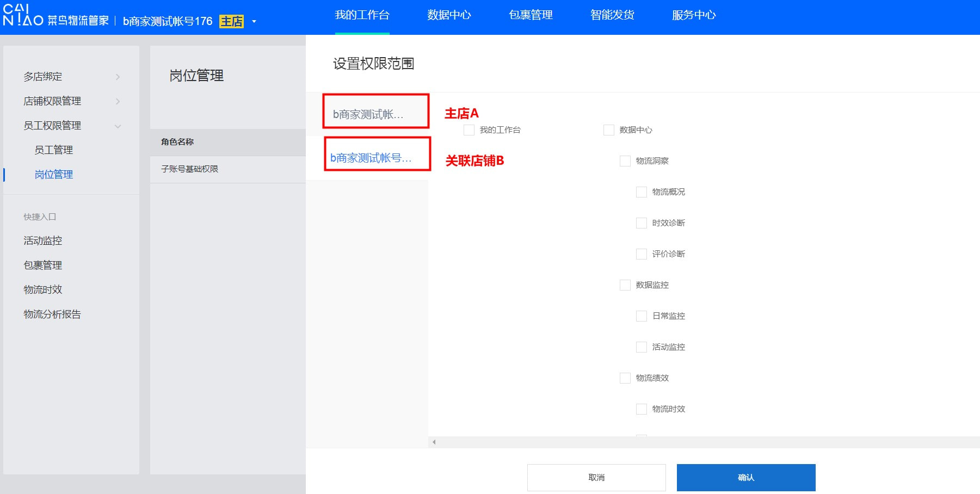Open 包裹管理 quick entry in sidebar
The height and width of the screenshot is (494, 980).
[43, 265]
